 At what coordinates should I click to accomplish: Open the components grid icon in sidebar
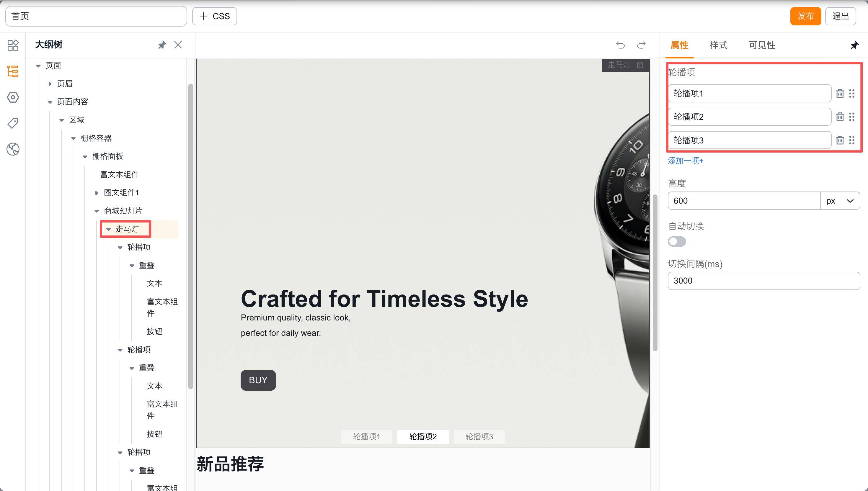click(x=13, y=45)
